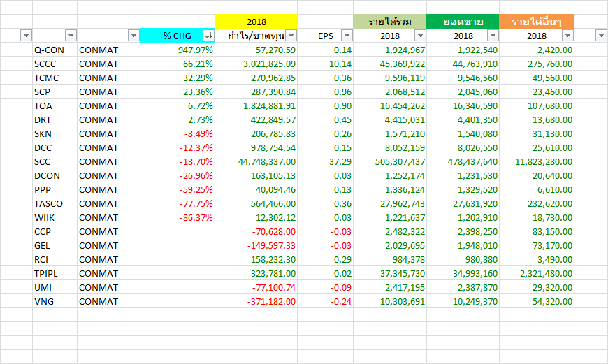
Task: Open the CONMAT sector column filter dropdown
Action: [133, 36]
